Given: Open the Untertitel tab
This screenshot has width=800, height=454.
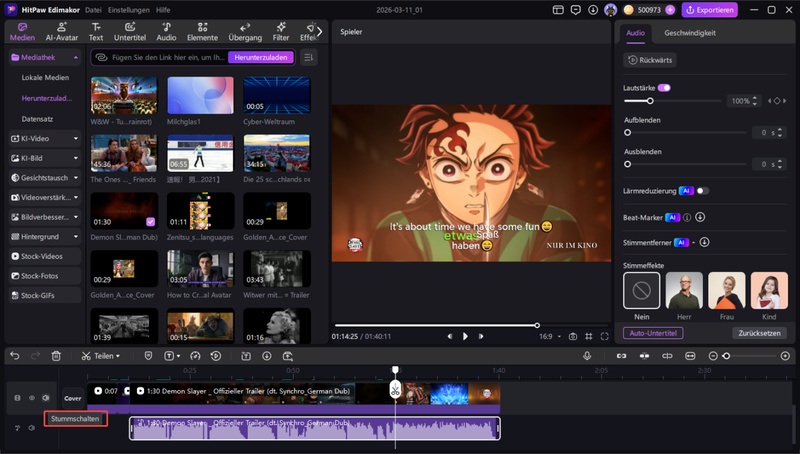Looking at the screenshot, I should click(130, 32).
